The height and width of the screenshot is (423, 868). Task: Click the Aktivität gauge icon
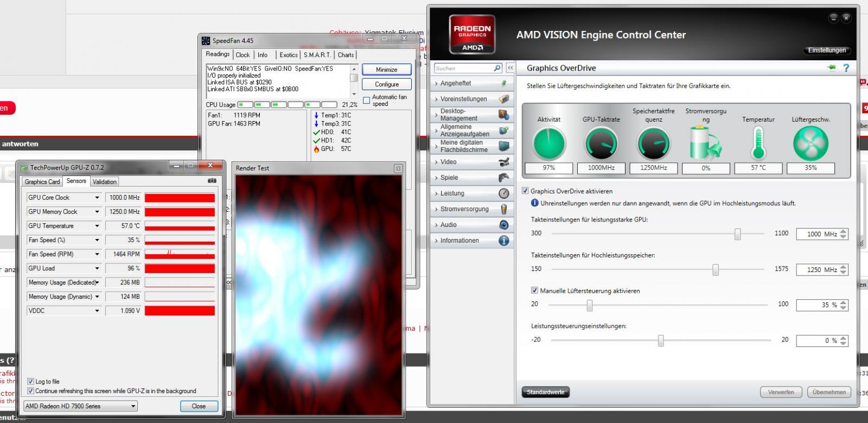click(549, 144)
